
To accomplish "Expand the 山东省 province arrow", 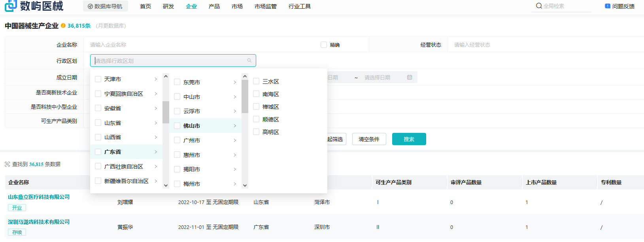I will (156, 123).
